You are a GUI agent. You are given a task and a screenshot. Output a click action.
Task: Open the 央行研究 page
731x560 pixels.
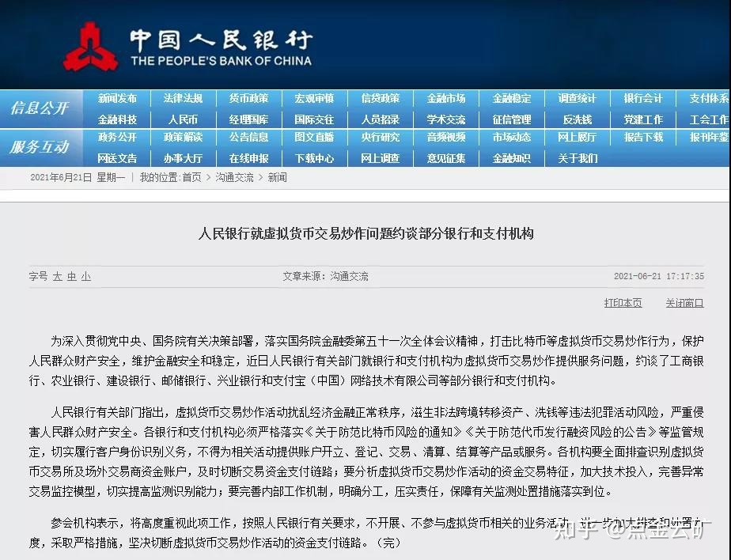click(x=380, y=137)
